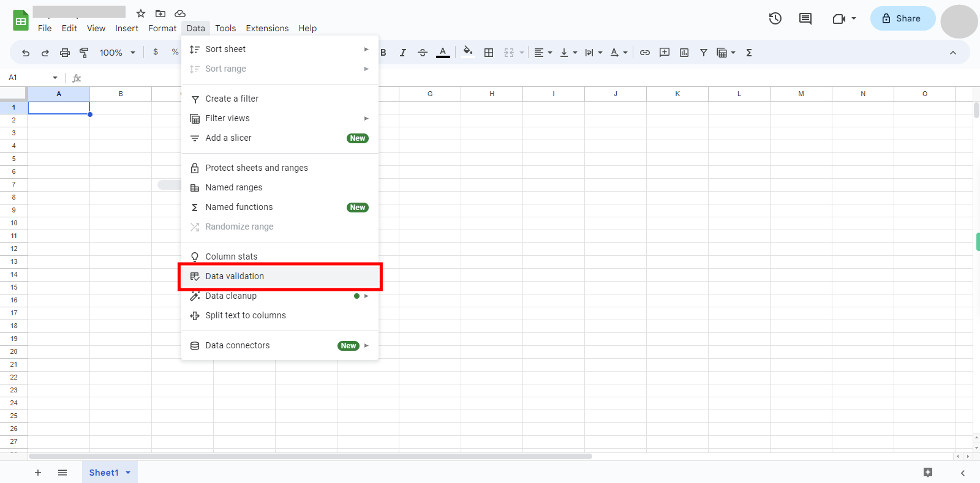The image size is (980, 483).
Task: Open Named functions
Action: point(280,207)
